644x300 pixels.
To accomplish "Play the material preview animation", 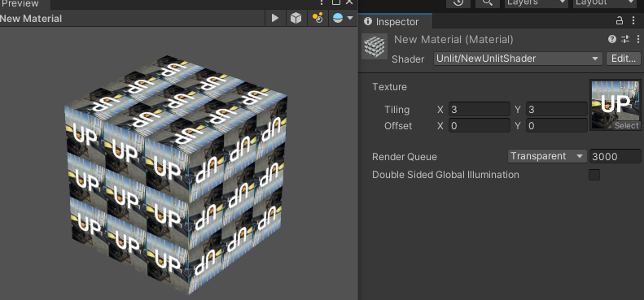I will pyautogui.click(x=275, y=19).
